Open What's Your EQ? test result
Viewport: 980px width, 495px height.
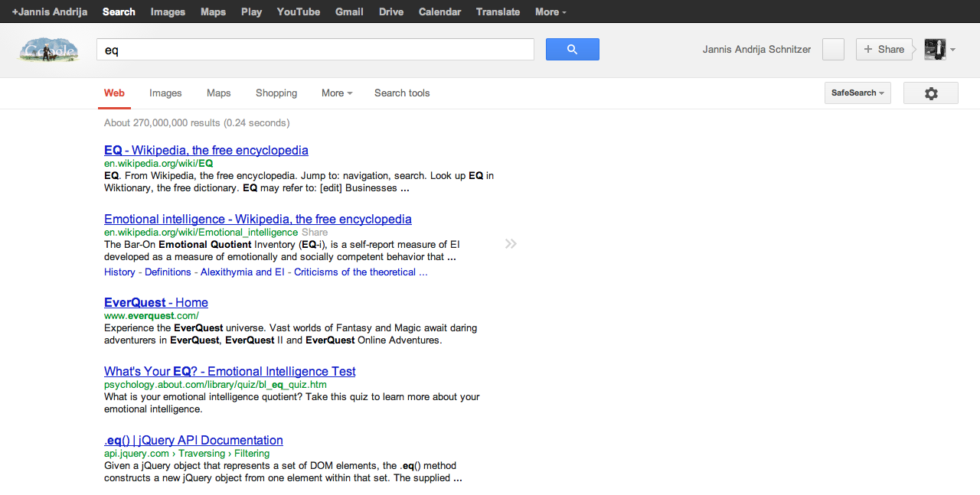[230, 372]
